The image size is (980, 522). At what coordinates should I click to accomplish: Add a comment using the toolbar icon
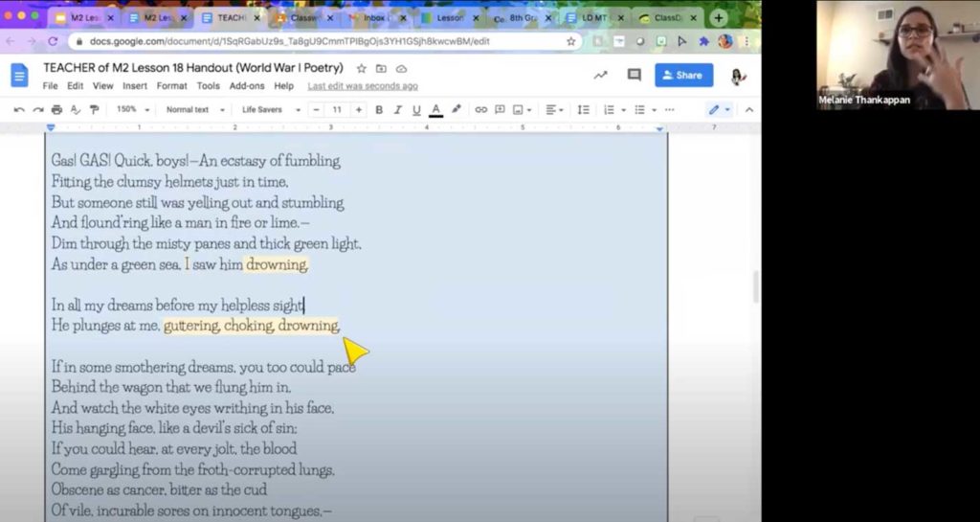click(500, 110)
